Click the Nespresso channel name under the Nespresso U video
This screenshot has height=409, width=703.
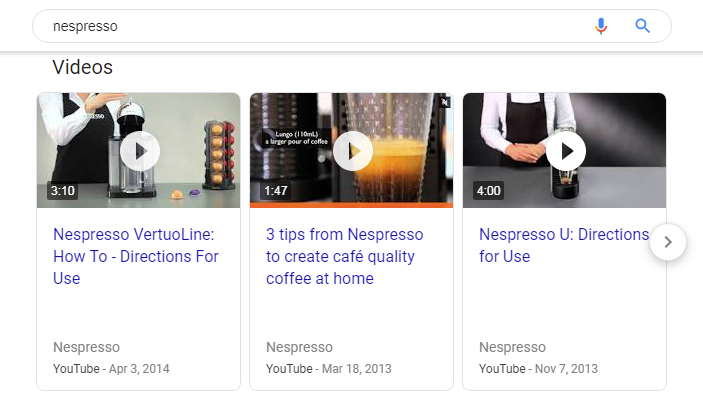tap(512, 347)
